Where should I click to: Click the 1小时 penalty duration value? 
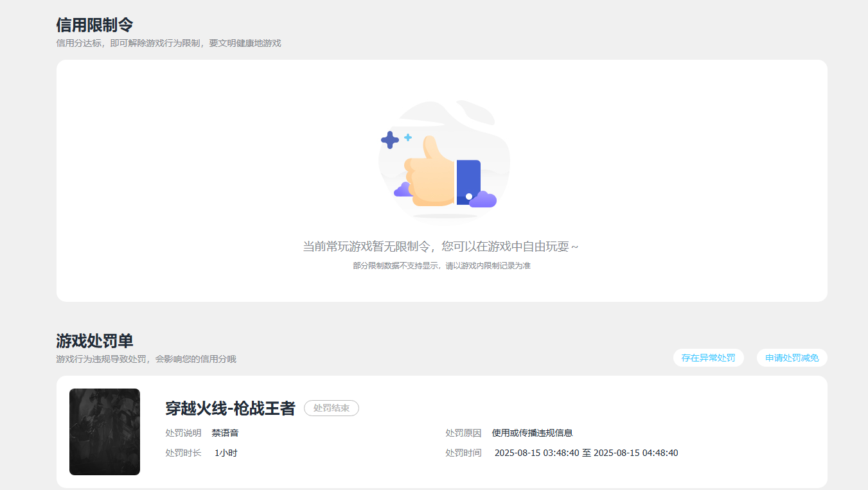pos(226,453)
